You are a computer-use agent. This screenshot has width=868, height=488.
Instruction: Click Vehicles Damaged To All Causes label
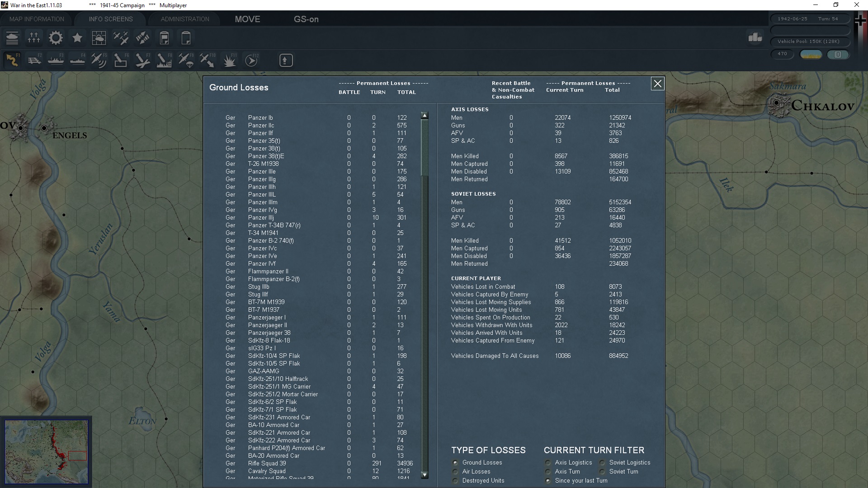coord(495,356)
